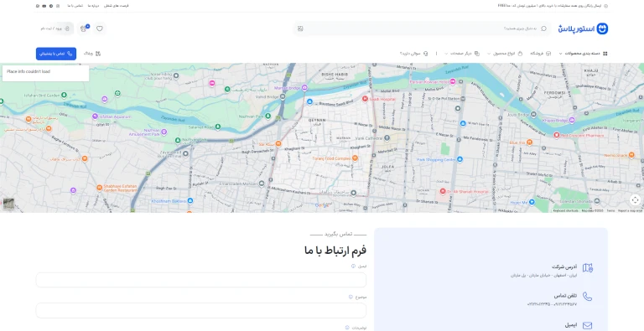
Task: Click the Khoshnam Bakters map marker
Action: point(190,201)
